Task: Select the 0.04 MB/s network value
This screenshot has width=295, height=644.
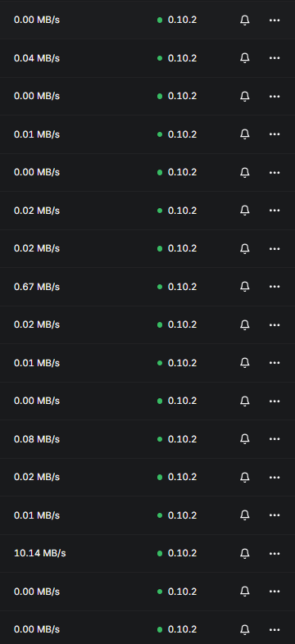Action: pos(37,58)
